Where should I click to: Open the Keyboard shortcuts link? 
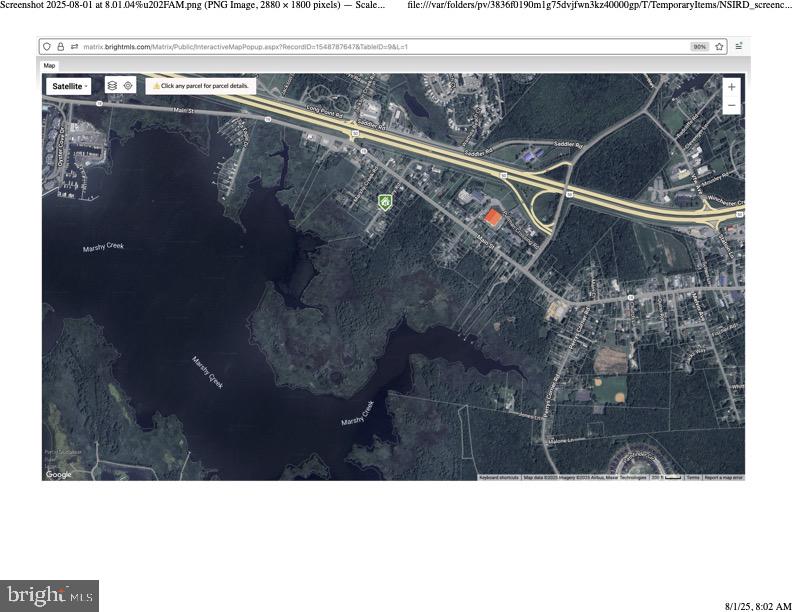click(x=499, y=478)
